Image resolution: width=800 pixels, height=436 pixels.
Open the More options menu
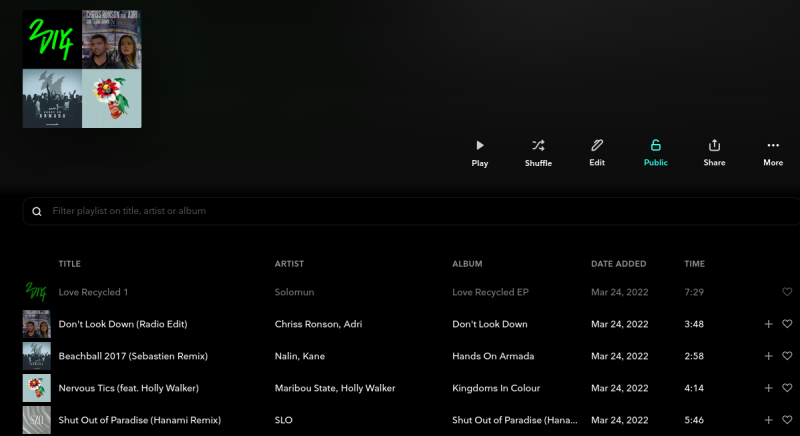773,153
